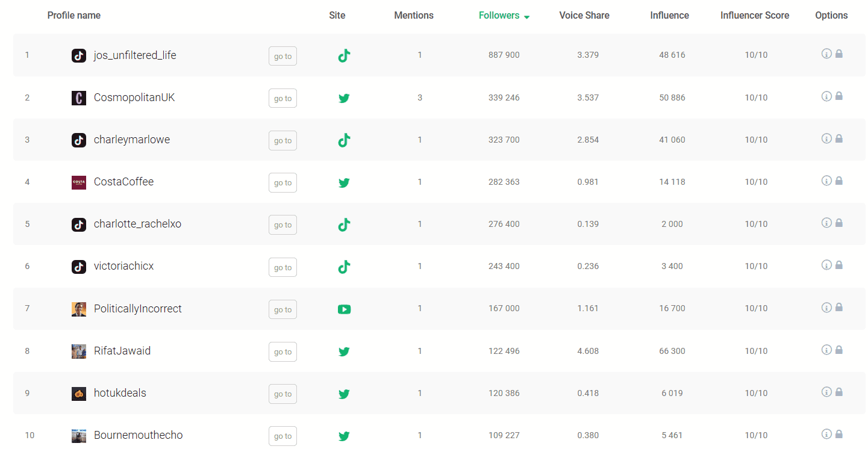Sort table by Influencer Score column
The height and width of the screenshot is (449, 868).
755,16
